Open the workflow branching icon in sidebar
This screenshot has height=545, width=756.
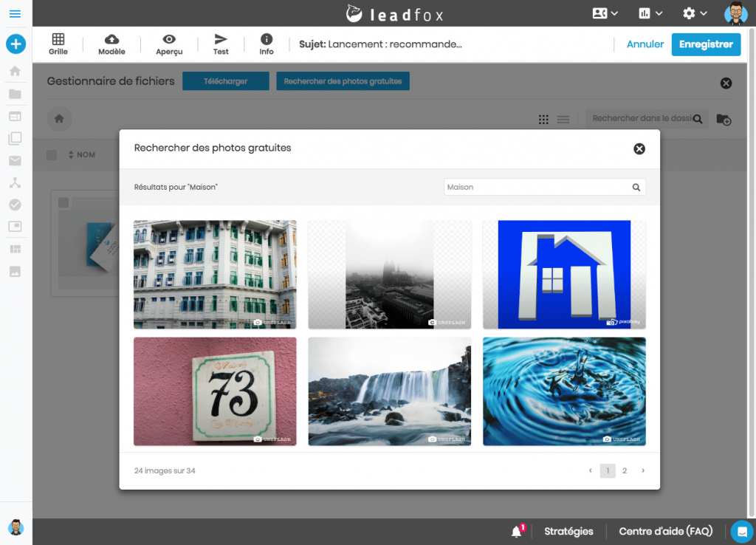pos(15,183)
